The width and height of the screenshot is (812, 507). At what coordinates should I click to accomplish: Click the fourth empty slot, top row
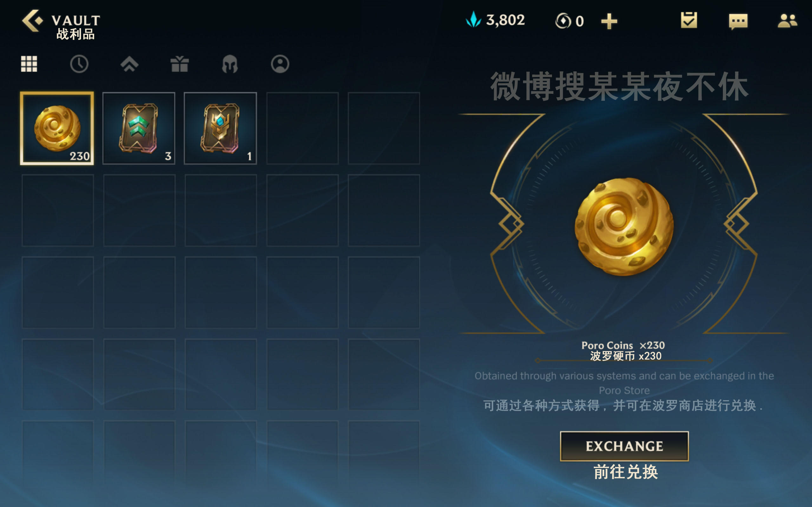(302, 128)
